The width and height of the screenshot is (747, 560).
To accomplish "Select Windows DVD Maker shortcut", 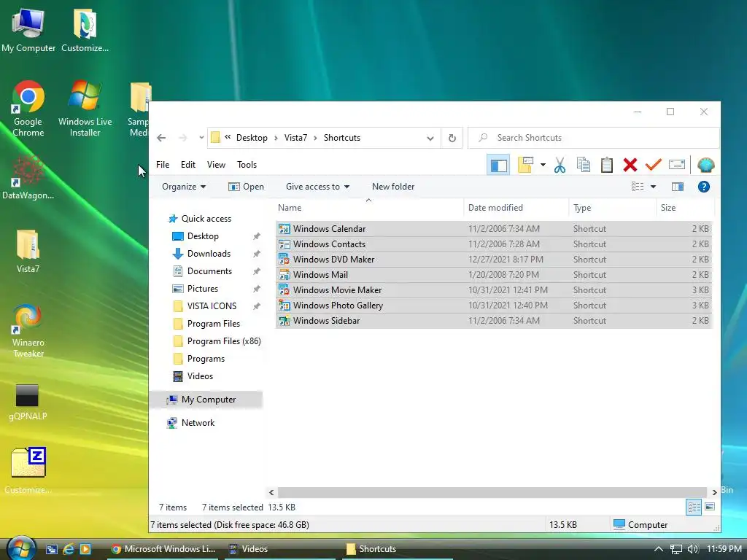I will tap(494, 260).
